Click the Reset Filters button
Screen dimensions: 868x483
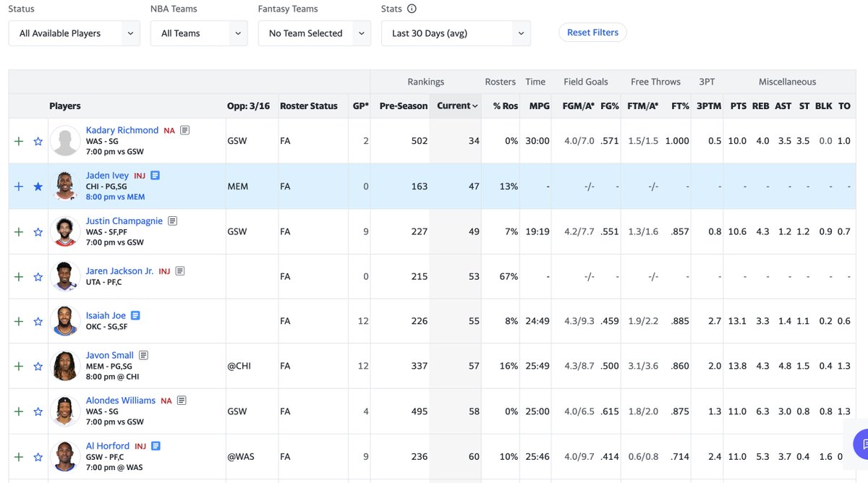[592, 33]
